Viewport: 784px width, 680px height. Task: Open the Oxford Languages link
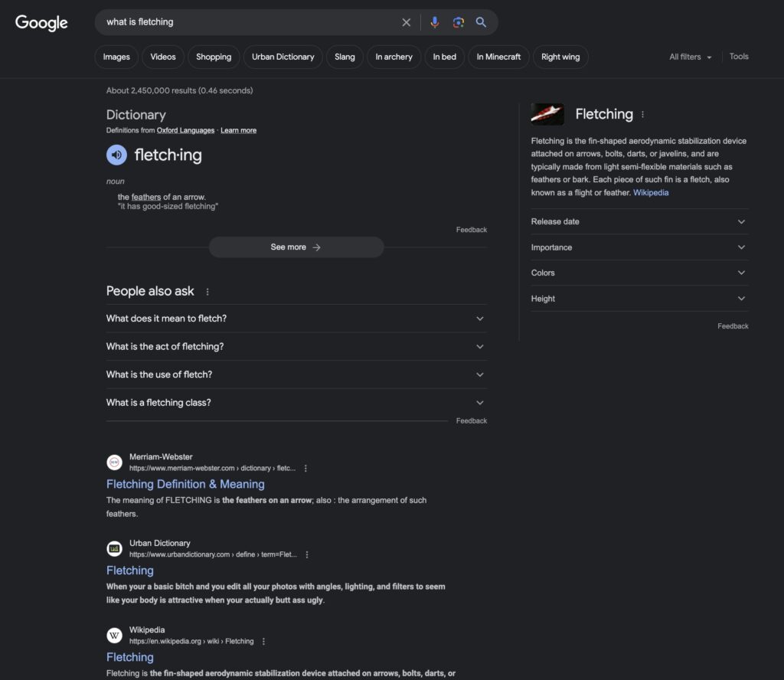coord(185,130)
